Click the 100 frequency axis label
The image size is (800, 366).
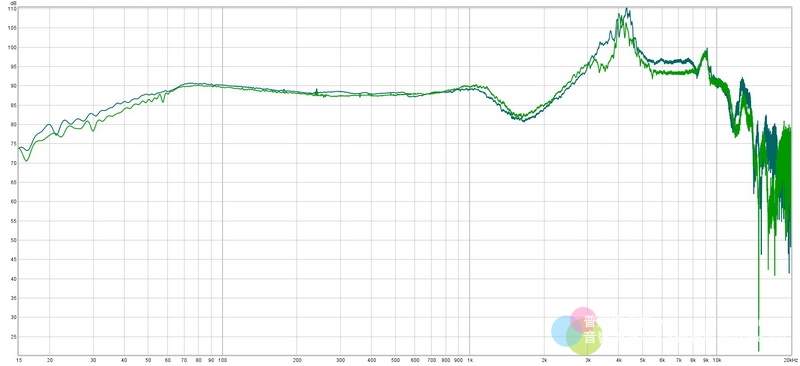(x=222, y=360)
